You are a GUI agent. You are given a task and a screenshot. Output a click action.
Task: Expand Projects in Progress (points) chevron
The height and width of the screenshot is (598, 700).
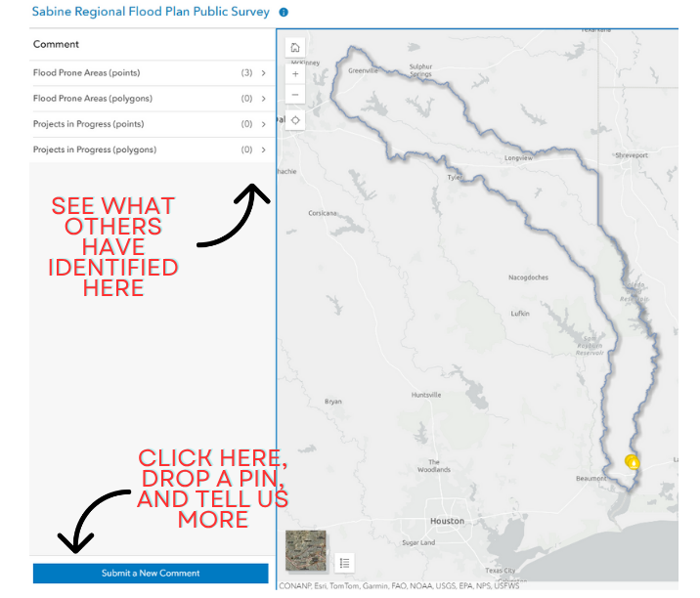263,124
